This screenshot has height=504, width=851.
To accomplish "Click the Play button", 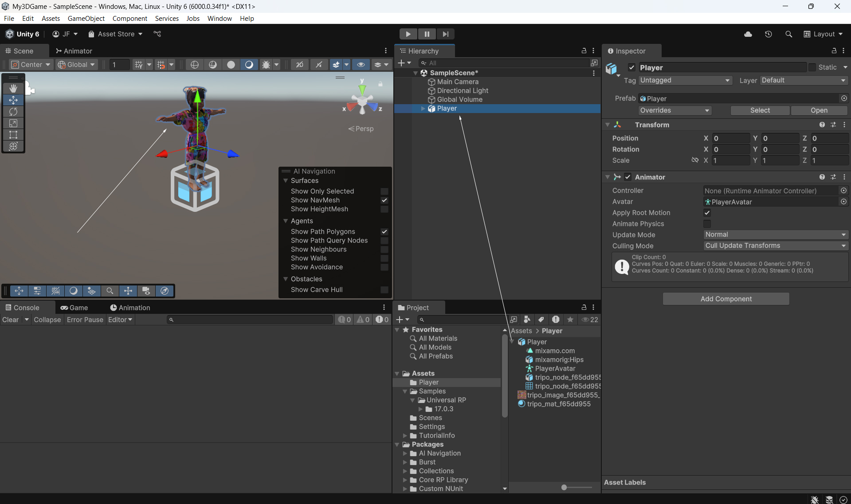I will [408, 34].
